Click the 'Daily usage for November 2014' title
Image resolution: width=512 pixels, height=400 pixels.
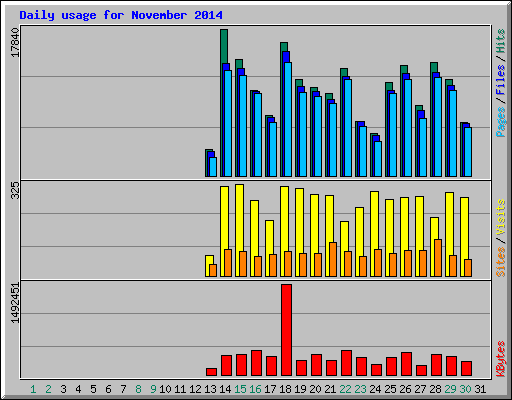tap(121, 15)
